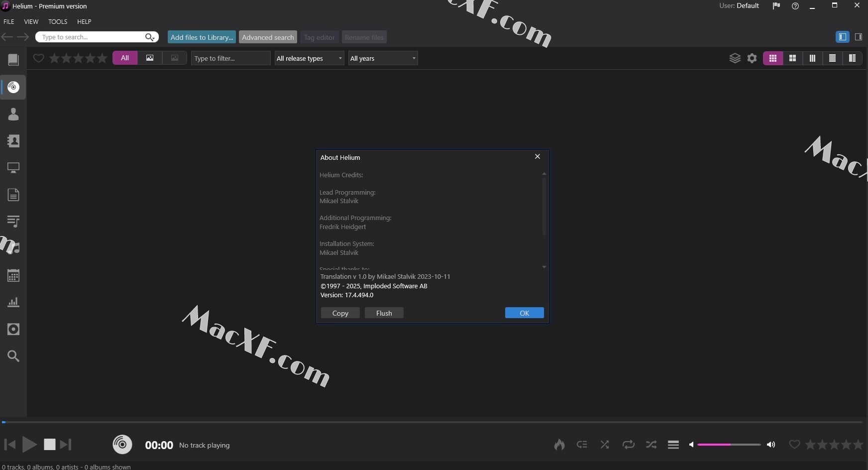Click the Search magnifier sidebar icon
The height and width of the screenshot is (470, 868).
pos(13,356)
